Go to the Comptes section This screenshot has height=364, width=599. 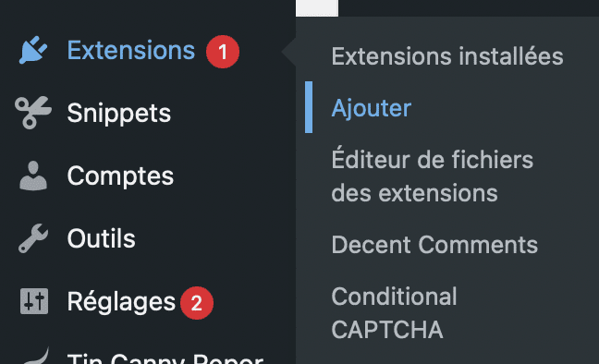tap(120, 176)
